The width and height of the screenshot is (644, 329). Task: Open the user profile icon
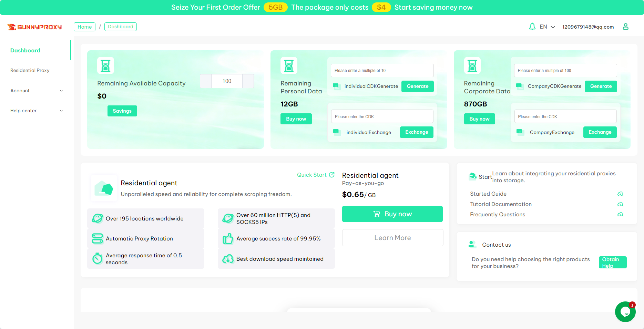point(625,27)
